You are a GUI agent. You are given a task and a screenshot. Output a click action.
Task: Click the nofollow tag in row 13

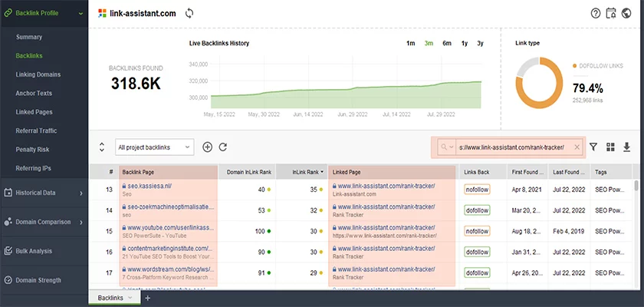click(477, 190)
